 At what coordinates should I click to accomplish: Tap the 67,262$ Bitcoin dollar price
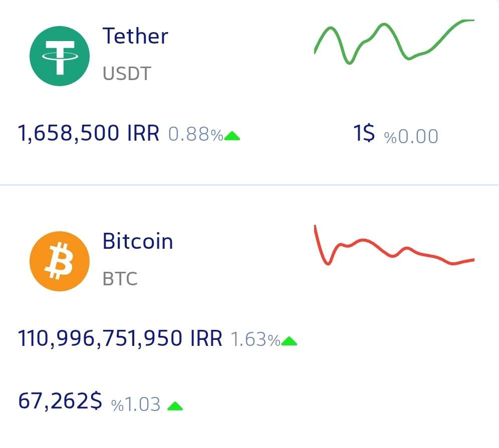click(60, 401)
